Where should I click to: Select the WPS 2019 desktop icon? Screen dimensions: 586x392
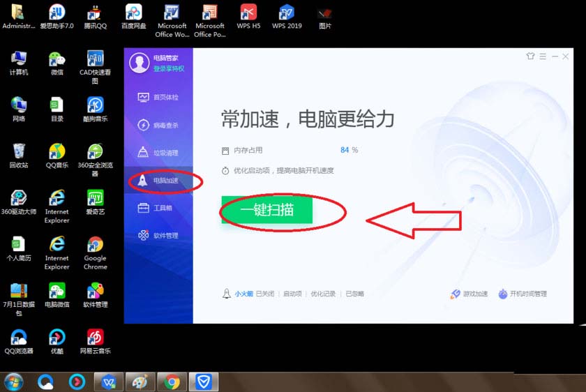pos(287,17)
